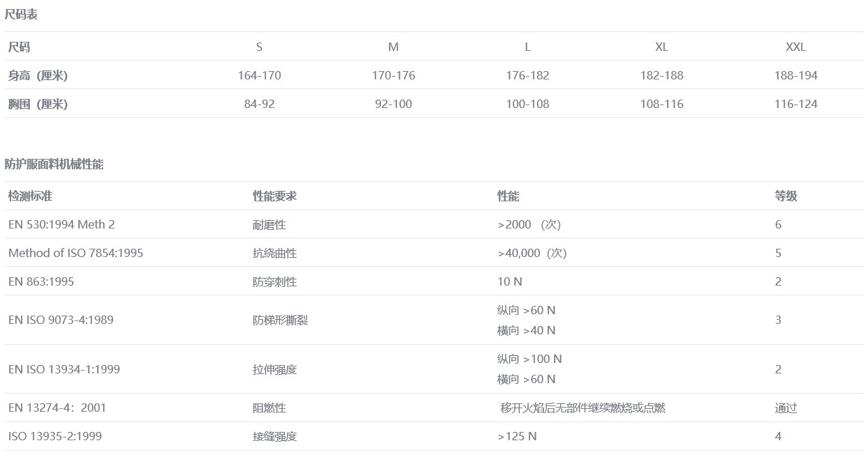The width and height of the screenshot is (868, 457).
Task: Click the 检测标准 column header
Action: [x=30, y=196]
